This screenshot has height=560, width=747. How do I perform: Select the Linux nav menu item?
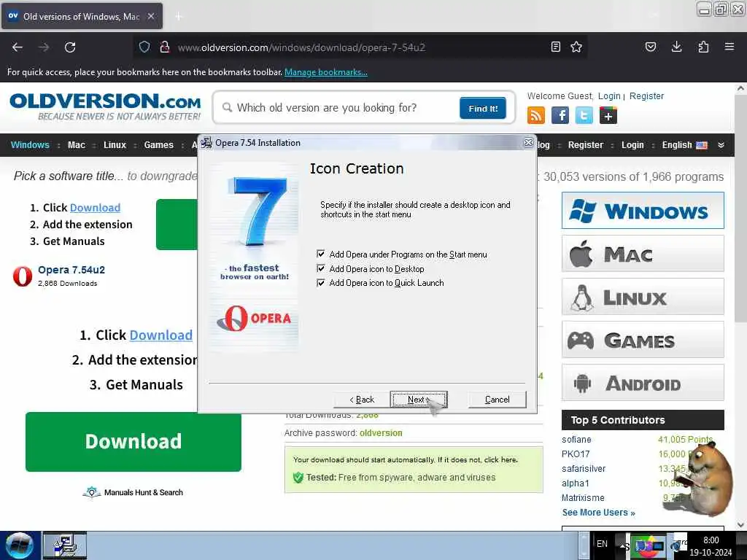pyautogui.click(x=115, y=145)
